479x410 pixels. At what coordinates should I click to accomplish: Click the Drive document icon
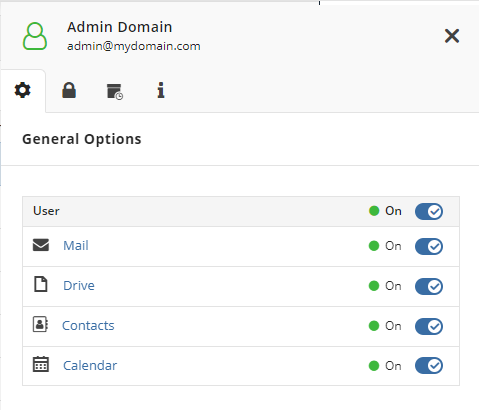pyautogui.click(x=41, y=284)
